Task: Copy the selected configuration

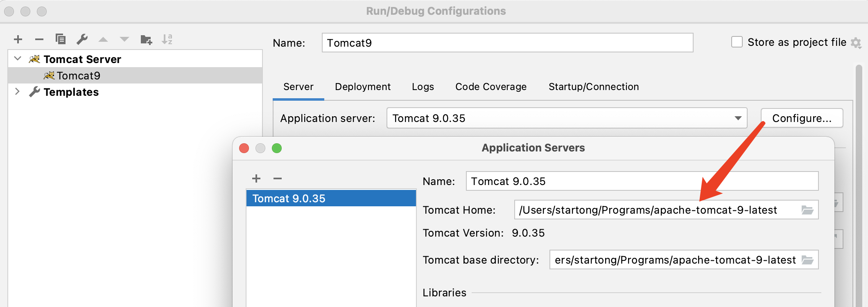Action: pyautogui.click(x=61, y=39)
